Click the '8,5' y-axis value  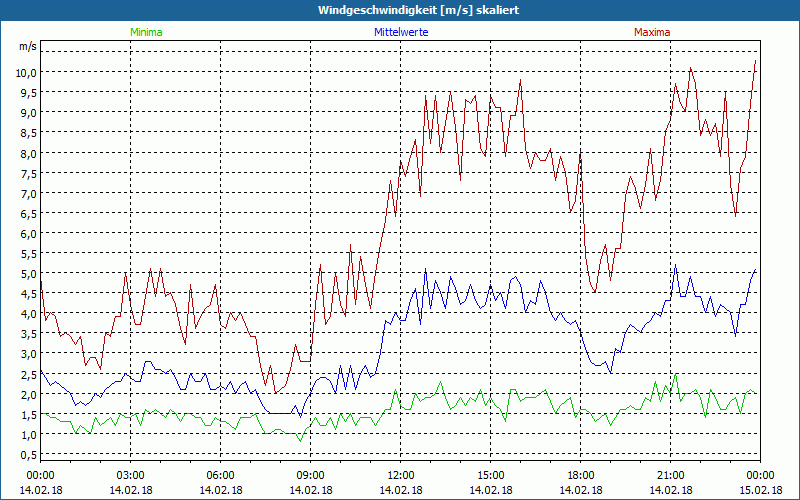coord(28,133)
